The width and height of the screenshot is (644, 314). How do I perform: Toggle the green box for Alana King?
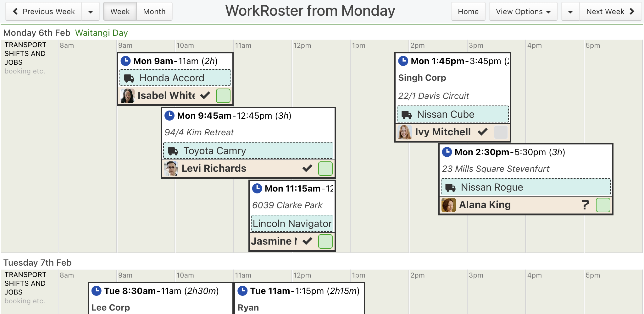(603, 205)
